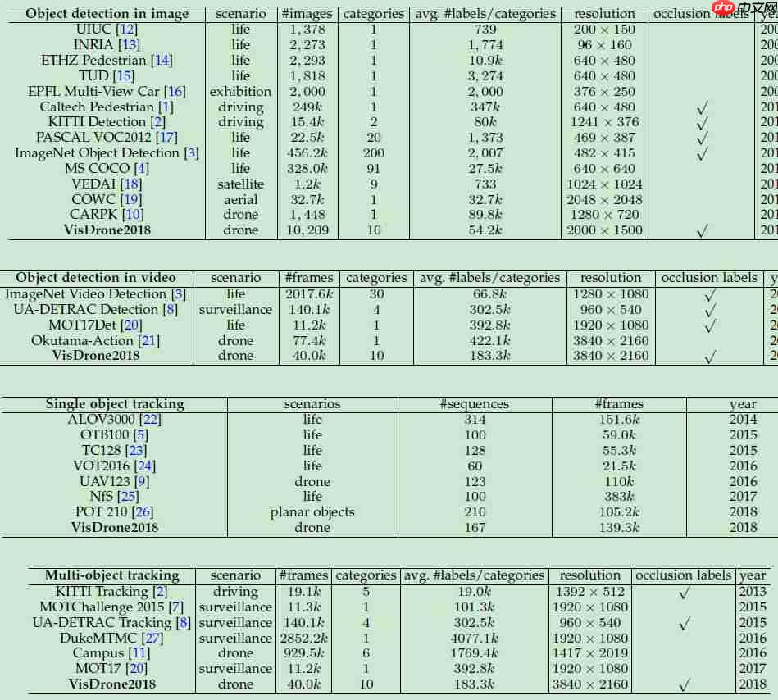778x700 pixels.
Task: Open reference [15] next to TUD
Action: pyautogui.click(x=124, y=76)
